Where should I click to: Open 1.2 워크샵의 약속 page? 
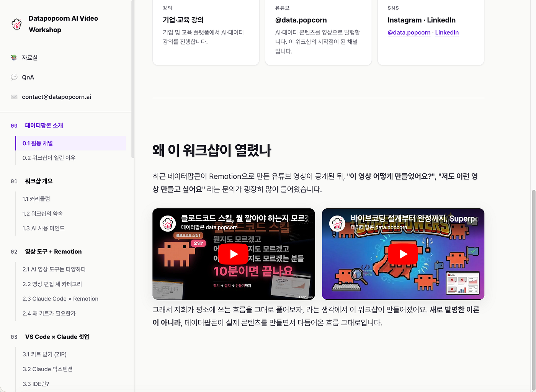coord(42,214)
